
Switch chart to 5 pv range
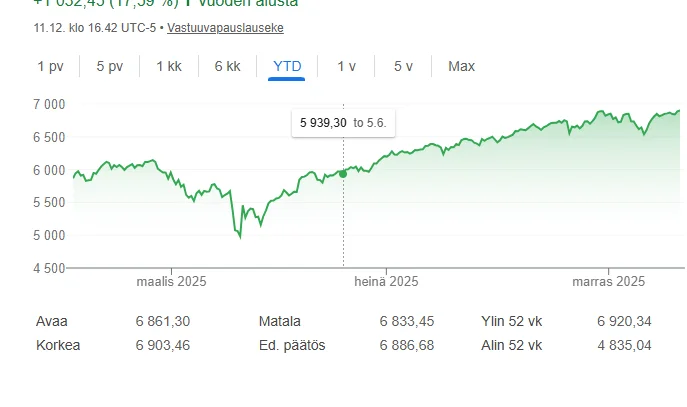tap(109, 66)
